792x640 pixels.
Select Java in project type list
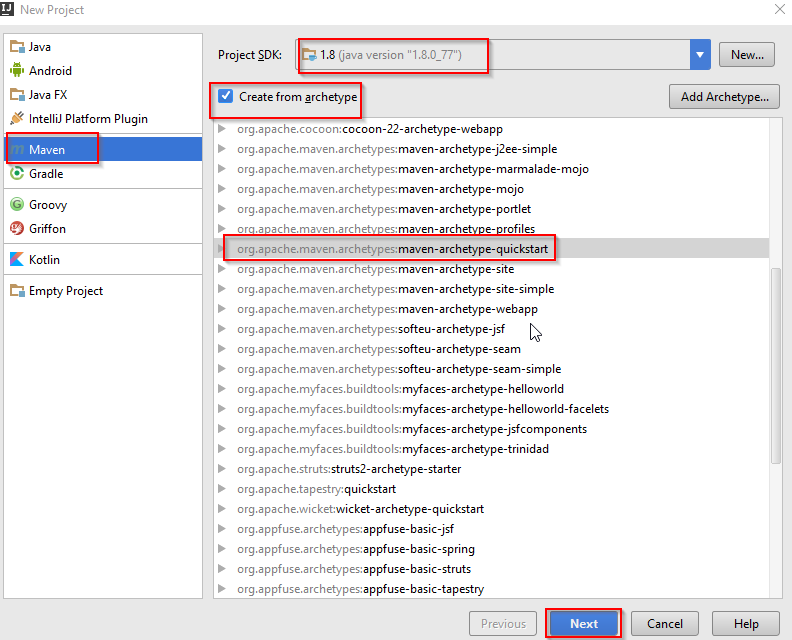point(103,46)
